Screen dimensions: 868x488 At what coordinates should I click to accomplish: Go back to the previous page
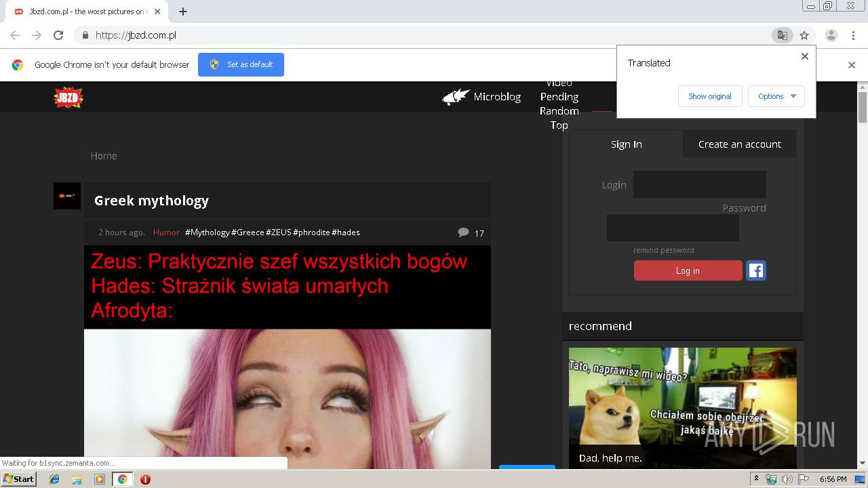(15, 35)
